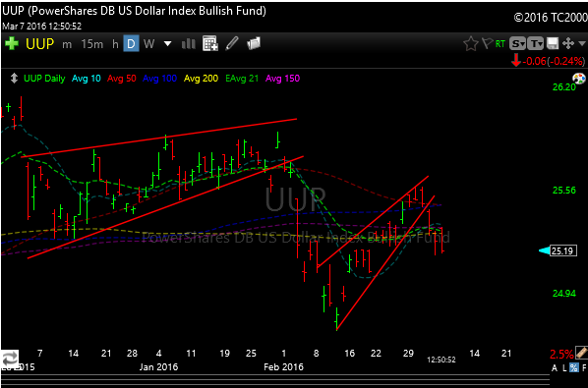The height and width of the screenshot is (388, 588).
Task: Click the Avg 50 indicator label
Action: pos(121,79)
